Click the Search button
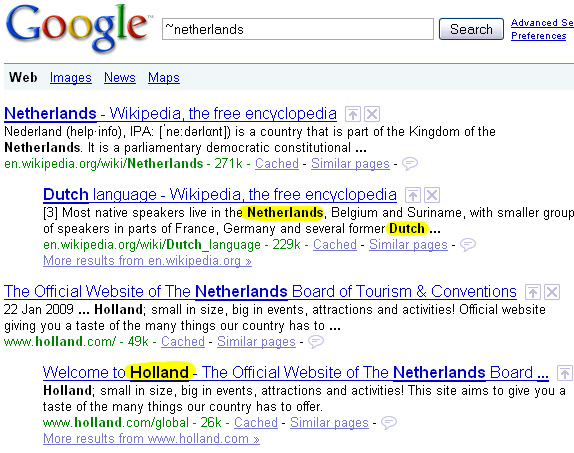This screenshot has width=574, height=453. [471, 29]
